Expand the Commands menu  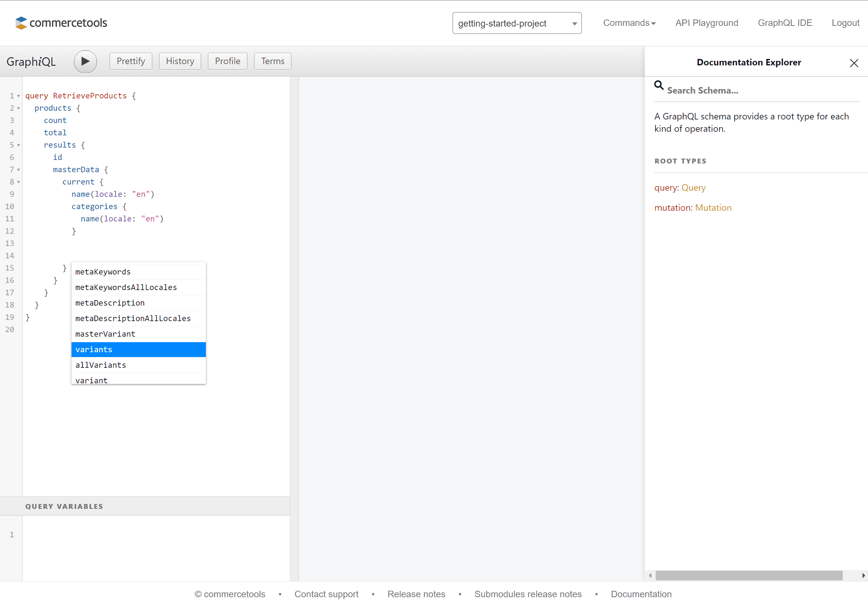tap(629, 23)
